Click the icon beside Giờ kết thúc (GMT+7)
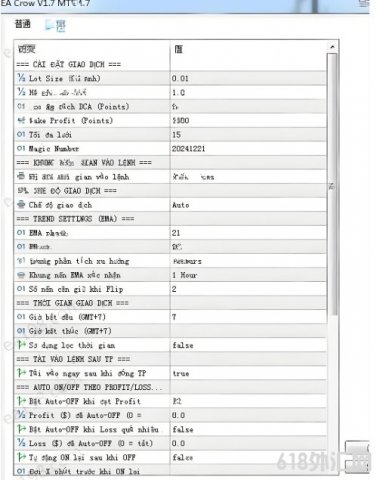The height and width of the screenshot is (480, 377). (21, 331)
